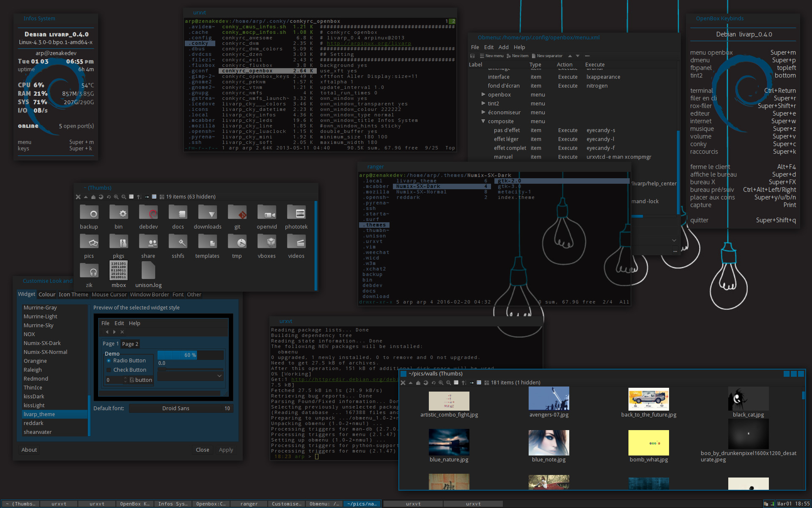Switch to the Icon Theme tab

click(74, 295)
